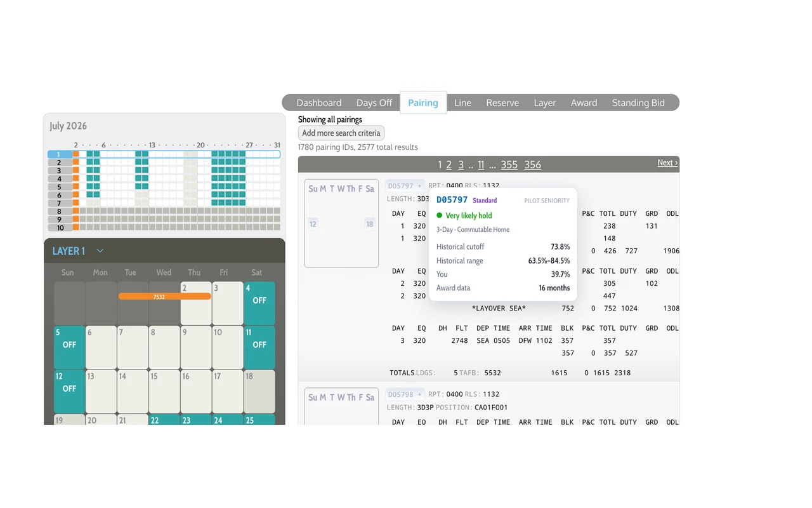Toggle the July 11 OFF day cell
The height and width of the screenshot is (508, 812).
point(259,347)
